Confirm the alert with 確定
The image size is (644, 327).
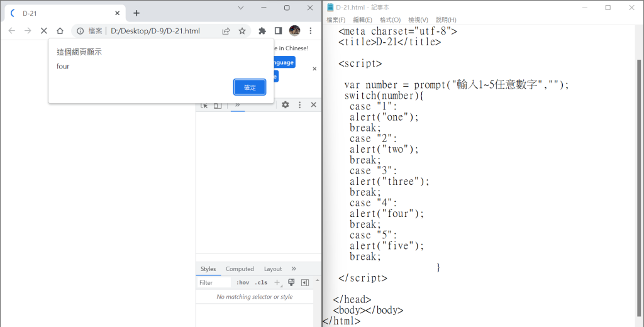pos(250,87)
